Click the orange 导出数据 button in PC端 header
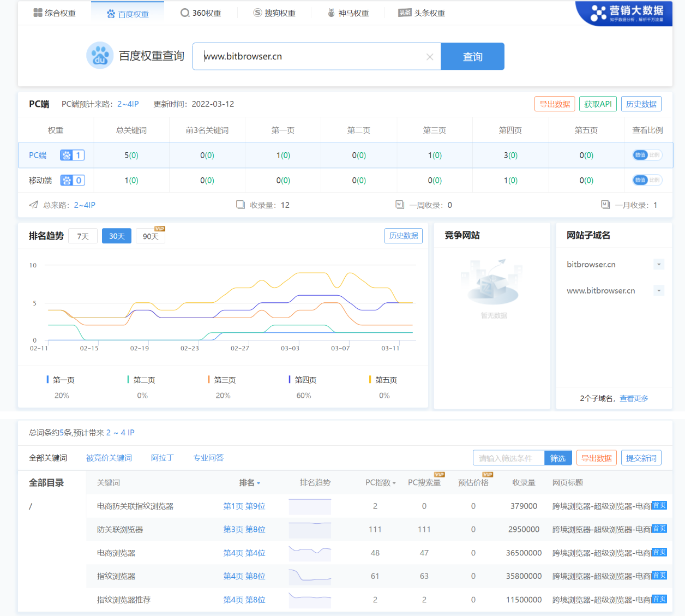Screen dimensions: 685x616 555,104
